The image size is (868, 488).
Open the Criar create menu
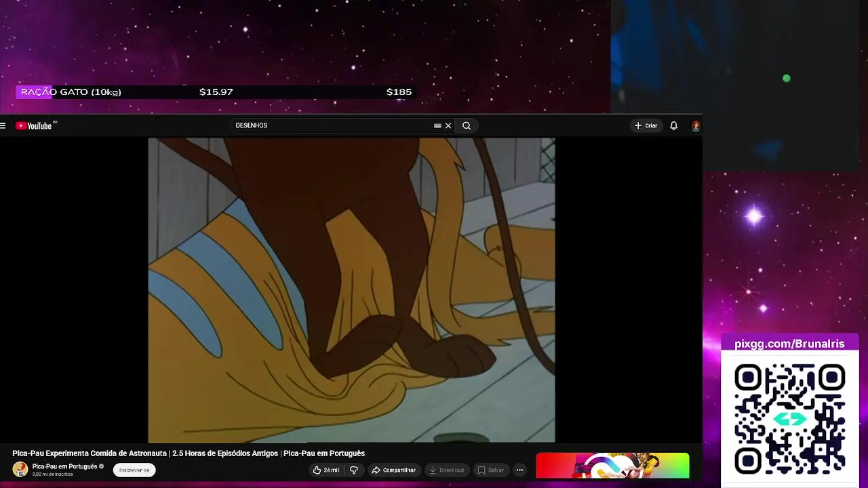(646, 125)
